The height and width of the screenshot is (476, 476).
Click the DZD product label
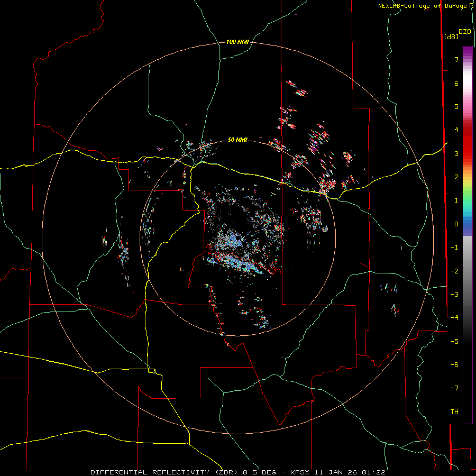click(465, 32)
